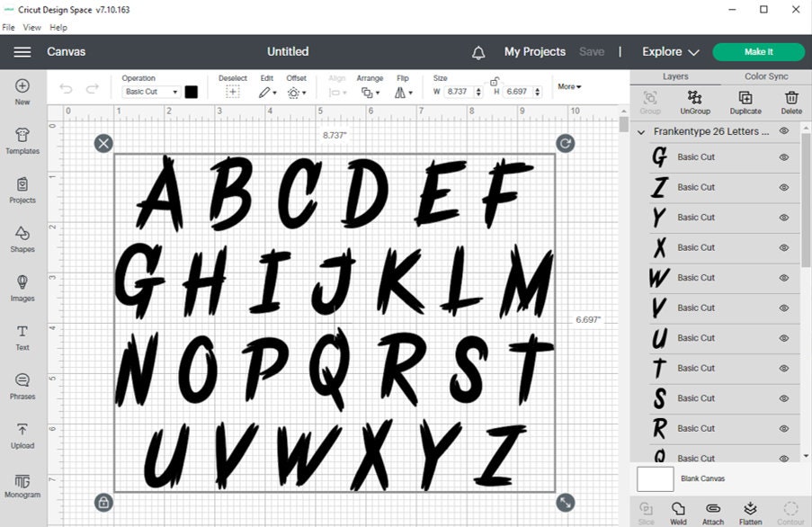Click the Make It button

[758, 51]
